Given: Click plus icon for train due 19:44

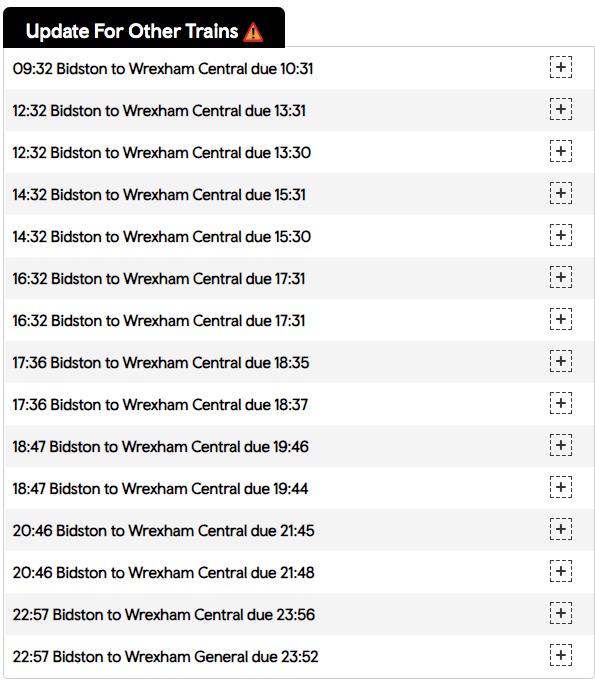Looking at the screenshot, I should (x=561, y=487).
